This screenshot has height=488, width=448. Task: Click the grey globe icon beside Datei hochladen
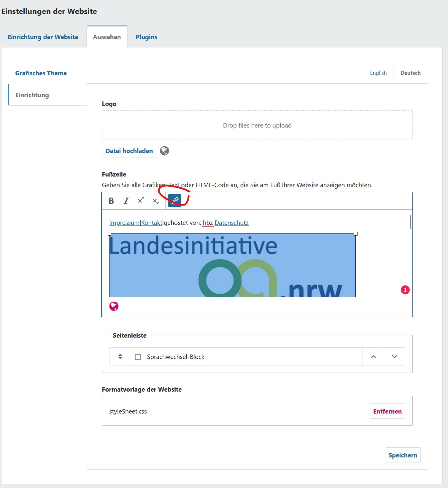(x=164, y=151)
